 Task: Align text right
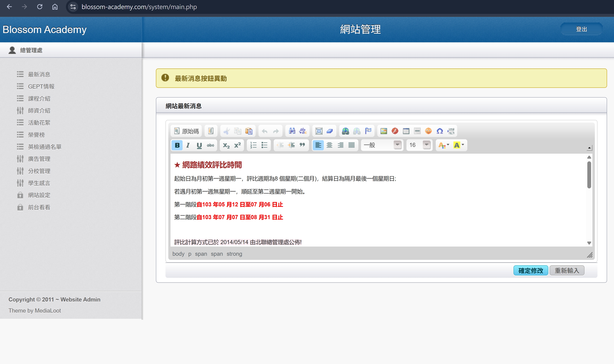point(341,145)
